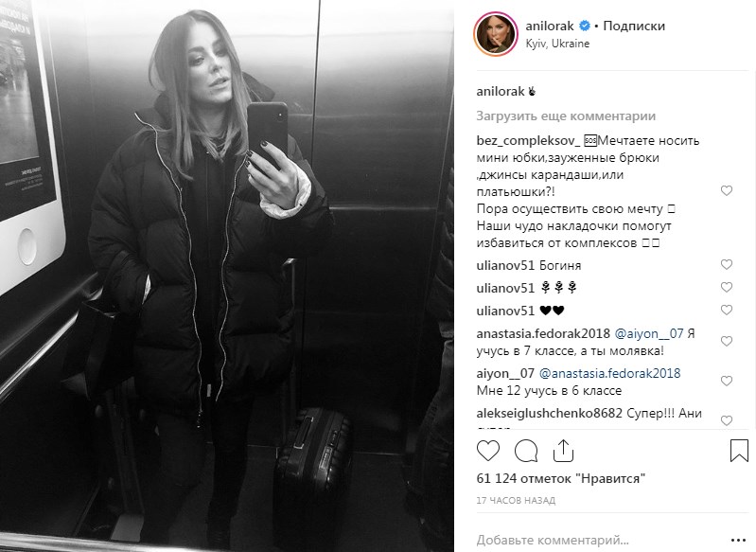756x552 pixels.
Task: Like the aiyon__07 comment
Action: (x=727, y=382)
